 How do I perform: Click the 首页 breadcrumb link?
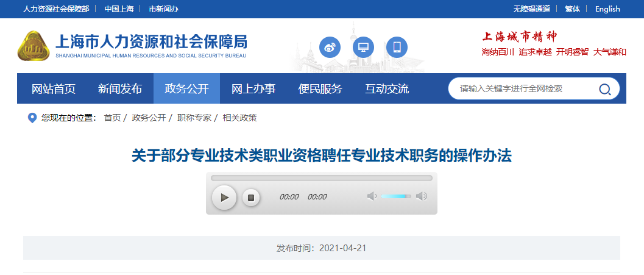click(113, 118)
